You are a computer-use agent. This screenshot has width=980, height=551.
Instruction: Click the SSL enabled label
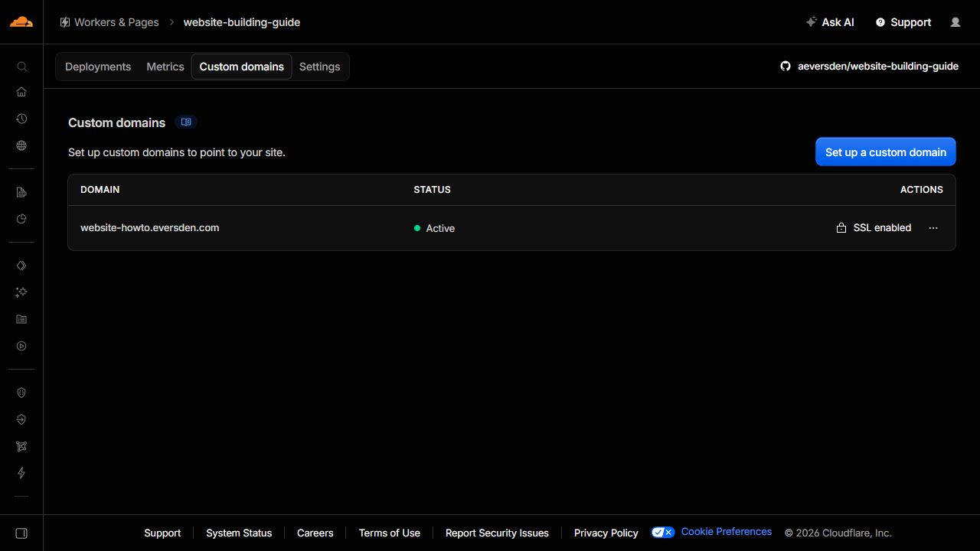(x=882, y=227)
